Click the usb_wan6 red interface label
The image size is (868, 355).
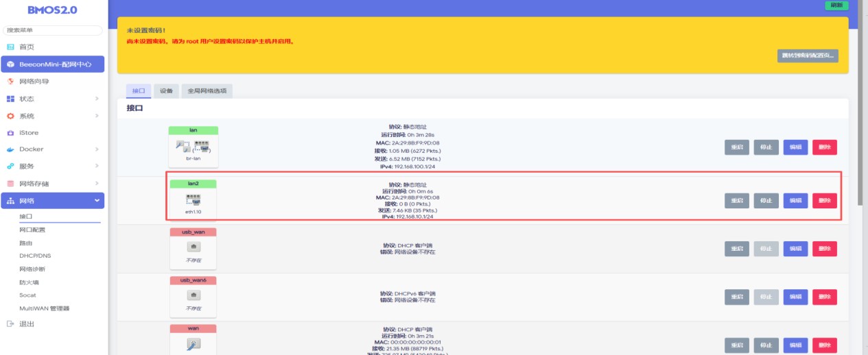coord(193,280)
